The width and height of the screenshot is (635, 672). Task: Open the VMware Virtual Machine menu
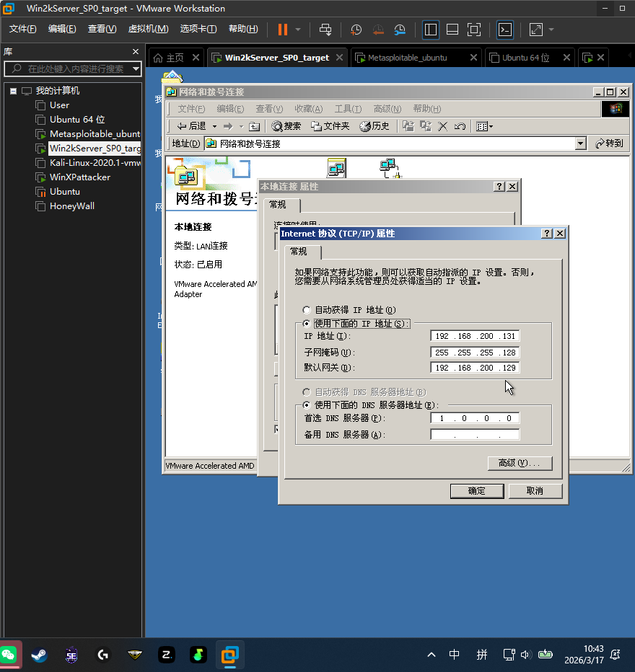click(149, 29)
